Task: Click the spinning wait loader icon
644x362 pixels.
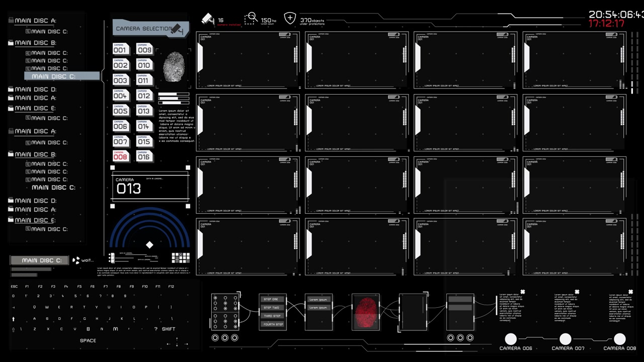Action: [x=76, y=260]
